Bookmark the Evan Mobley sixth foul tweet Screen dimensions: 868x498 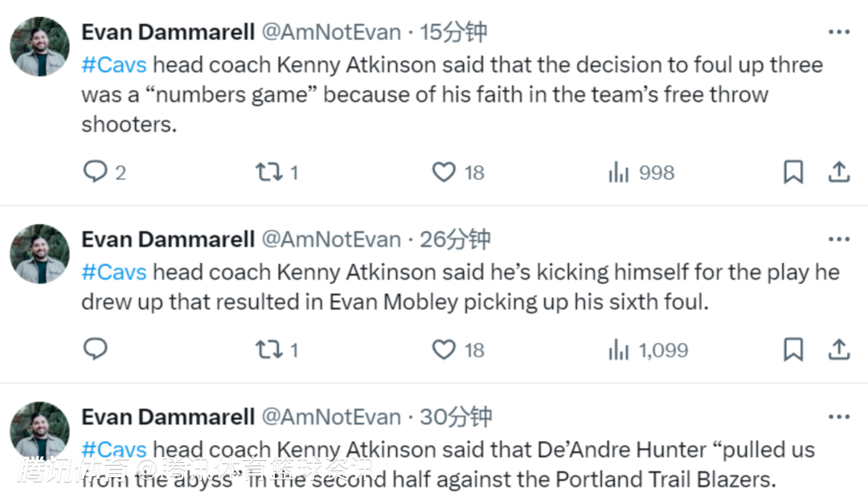pos(793,349)
